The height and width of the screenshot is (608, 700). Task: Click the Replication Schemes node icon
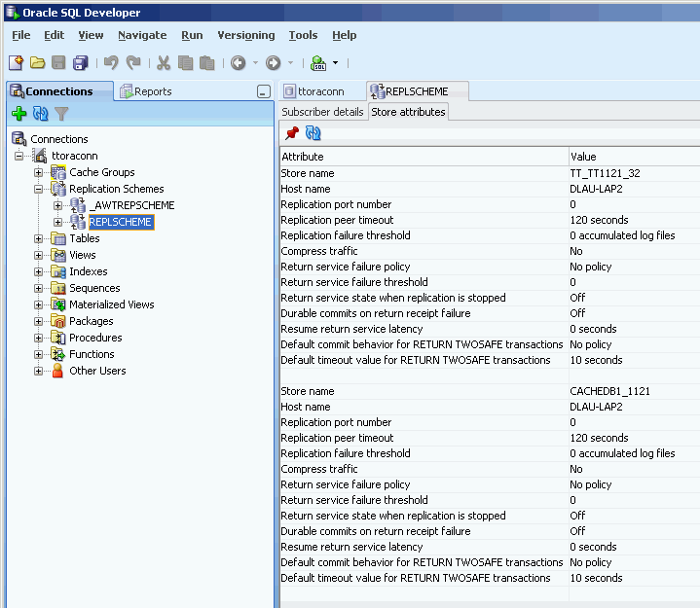pos(58,189)
